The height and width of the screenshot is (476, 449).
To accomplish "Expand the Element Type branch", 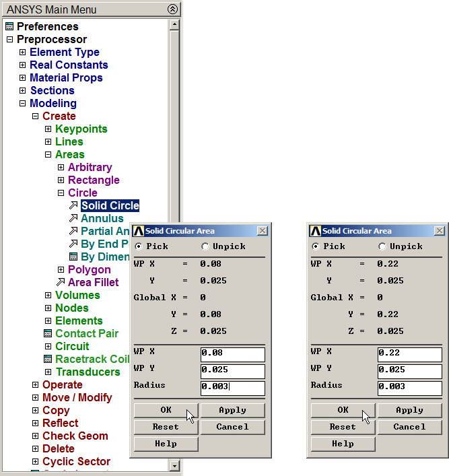I will coord(23,53).
